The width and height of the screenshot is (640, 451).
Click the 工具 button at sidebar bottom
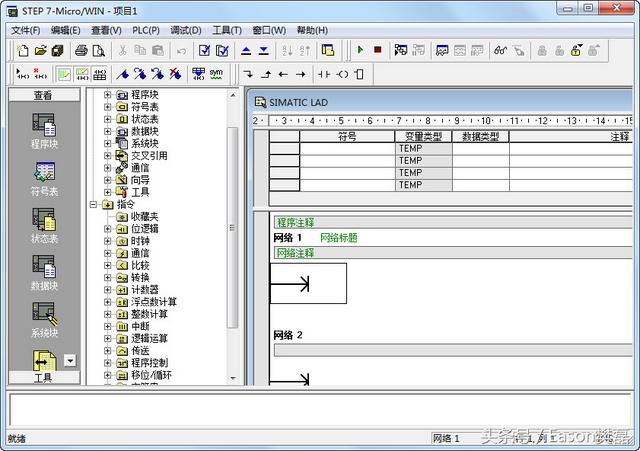44,378
